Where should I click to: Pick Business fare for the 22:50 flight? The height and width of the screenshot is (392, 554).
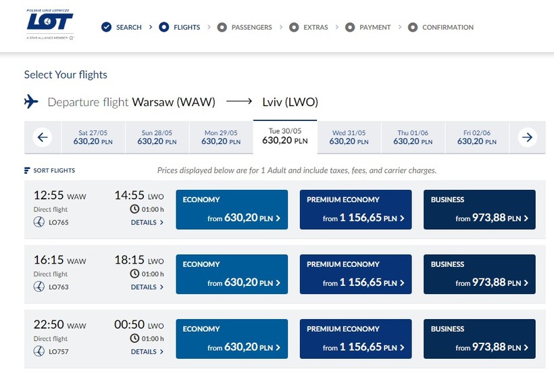coord(479,339)
